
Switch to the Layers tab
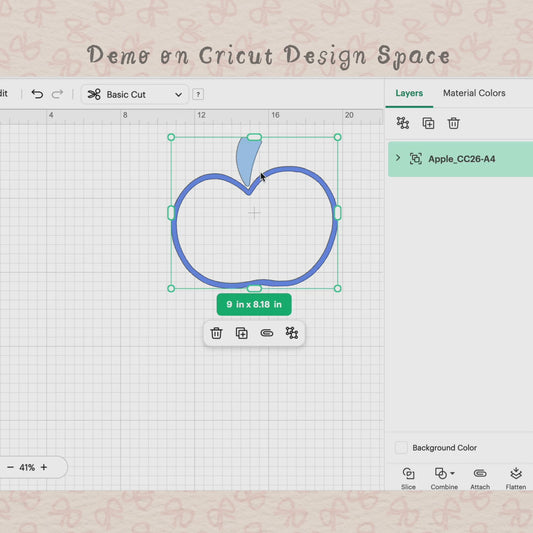pos(409,93)
